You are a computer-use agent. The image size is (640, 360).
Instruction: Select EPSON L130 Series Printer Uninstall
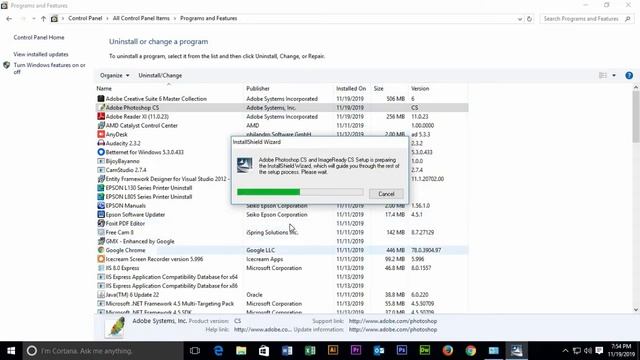tap(149, 188)
